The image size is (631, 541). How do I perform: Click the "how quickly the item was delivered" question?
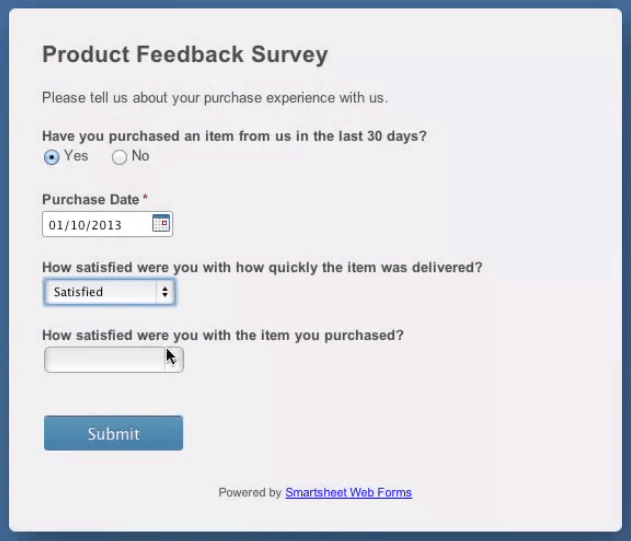pos(262,268)
